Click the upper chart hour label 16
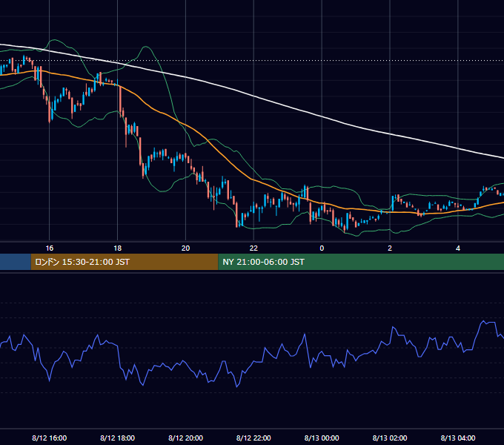Screen dimensions: 504x445 (x=50, y=248)
